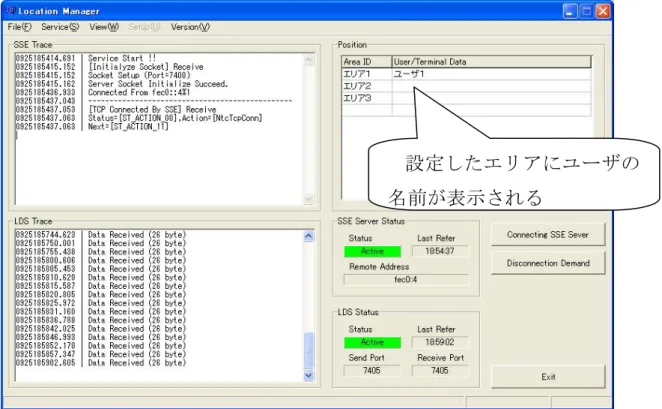Click the Connecting SSE Sever button
The image size is (662, 409).
[548, 235]
